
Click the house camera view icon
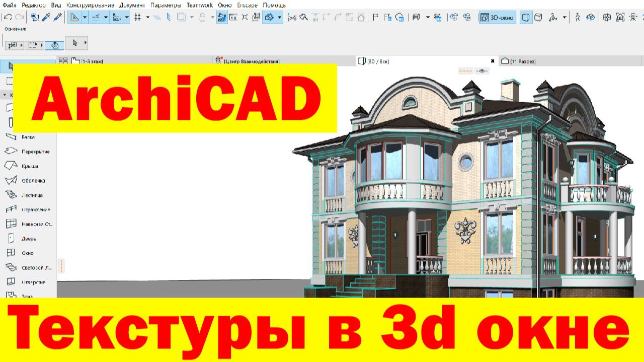tap(620, 17)
